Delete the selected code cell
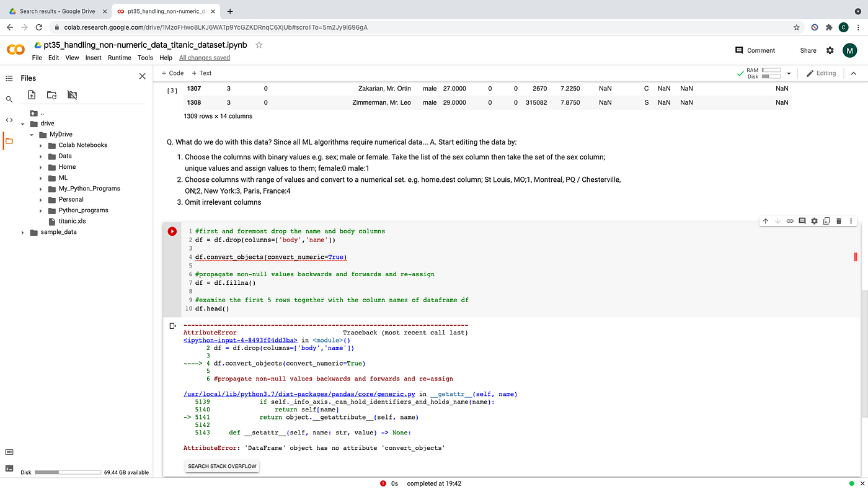Screen dimensions: 868x489 click(x=838, y=220)
